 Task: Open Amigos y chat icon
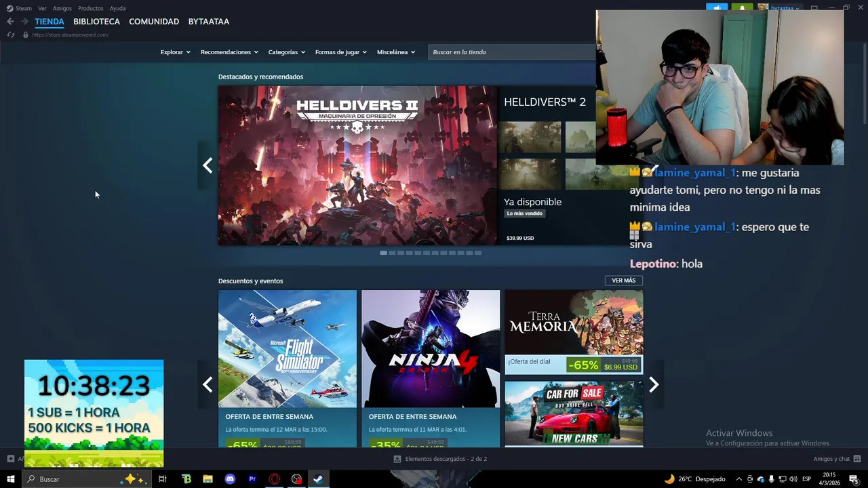pos(857,459)
